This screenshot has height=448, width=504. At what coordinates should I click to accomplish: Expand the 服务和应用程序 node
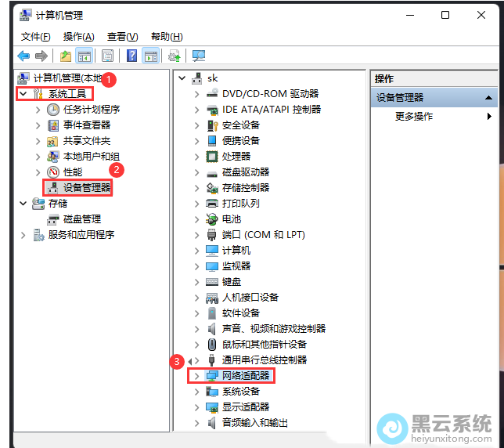(x=23, y=235)
